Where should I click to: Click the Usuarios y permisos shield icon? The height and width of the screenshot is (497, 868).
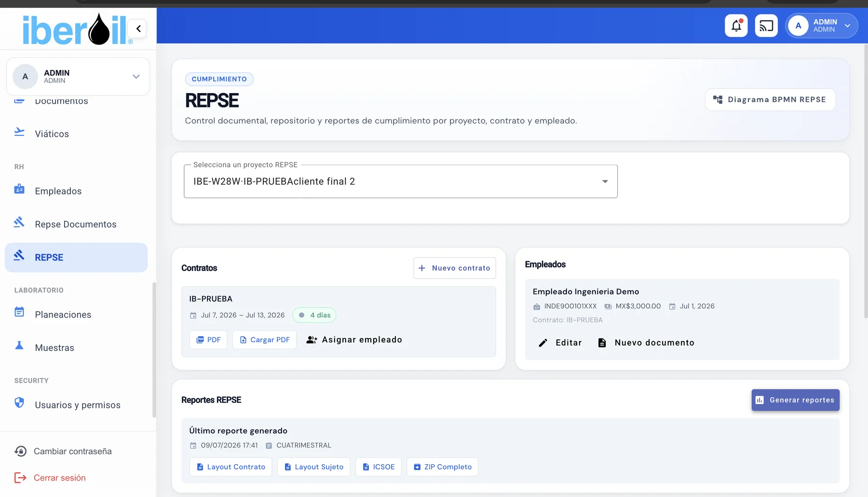(19, 403)
